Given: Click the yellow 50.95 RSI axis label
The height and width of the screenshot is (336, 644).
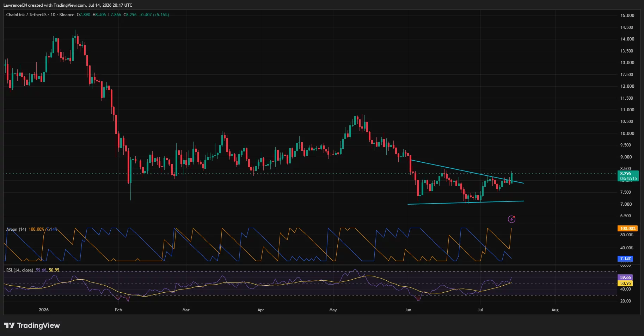Looking at the screenshot, I should click(x=625, y=284).
